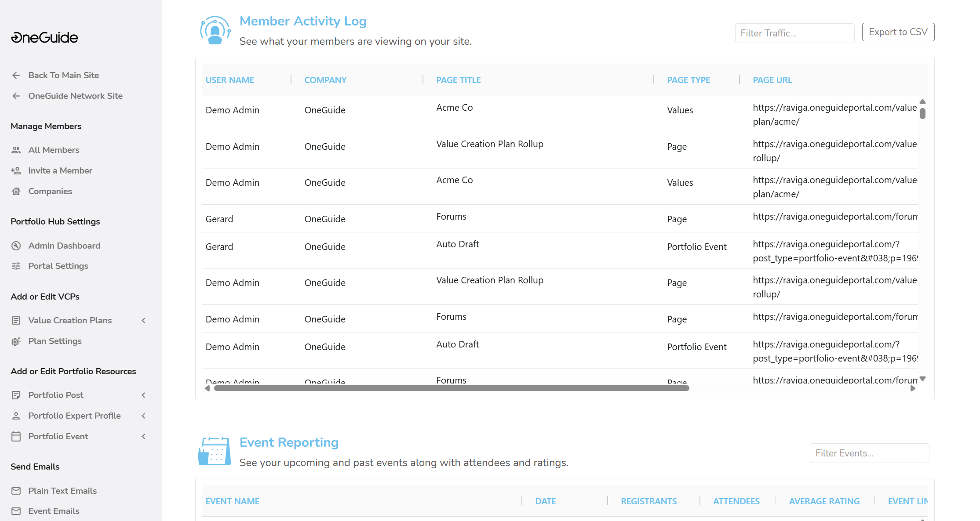Click the Companies building icon
This screenshot has width=980, height=521.
pos(16,191)
